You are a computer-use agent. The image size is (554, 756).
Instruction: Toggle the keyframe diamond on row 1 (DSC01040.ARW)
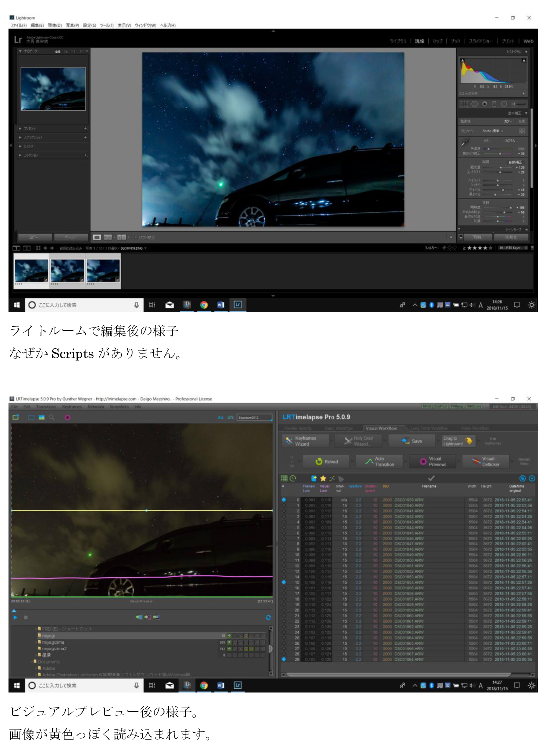pyautogui.click(x=284, y=505)
